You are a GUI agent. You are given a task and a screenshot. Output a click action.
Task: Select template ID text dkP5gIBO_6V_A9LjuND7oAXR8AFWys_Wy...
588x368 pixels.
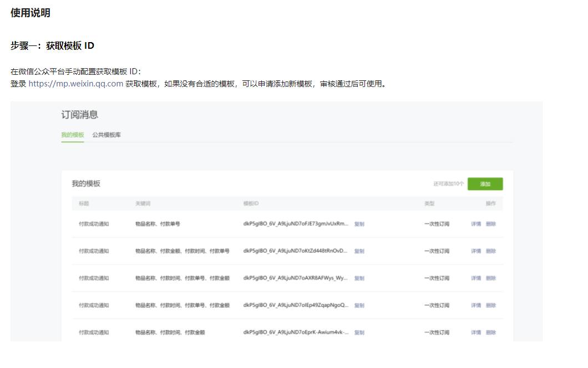tap(296, 278)
